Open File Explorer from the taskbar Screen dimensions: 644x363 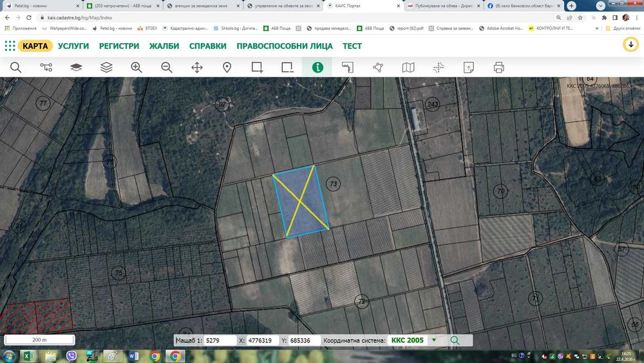point(50,356)
